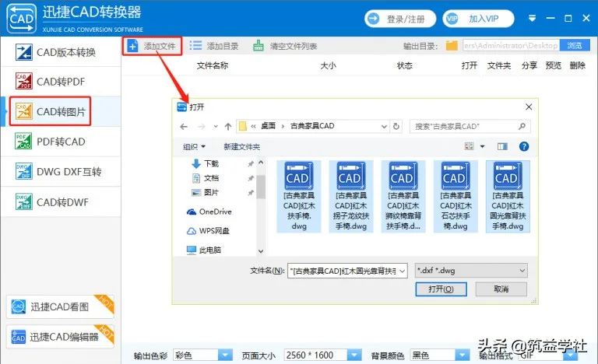Click the 文件名称 column header
Screen dimensions: 598x364
(x=213, y=65)
